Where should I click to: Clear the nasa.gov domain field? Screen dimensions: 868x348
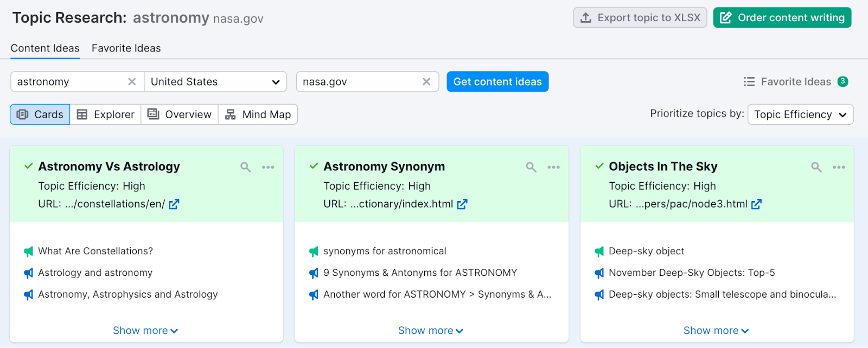pyautogui.click(x=426, y=82)
